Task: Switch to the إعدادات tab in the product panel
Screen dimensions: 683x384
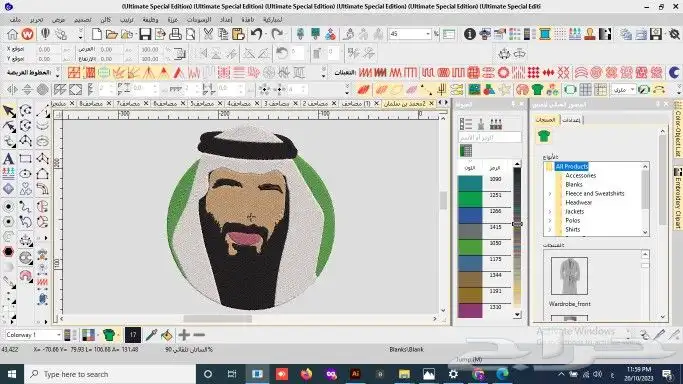Action: click(571, 120)
